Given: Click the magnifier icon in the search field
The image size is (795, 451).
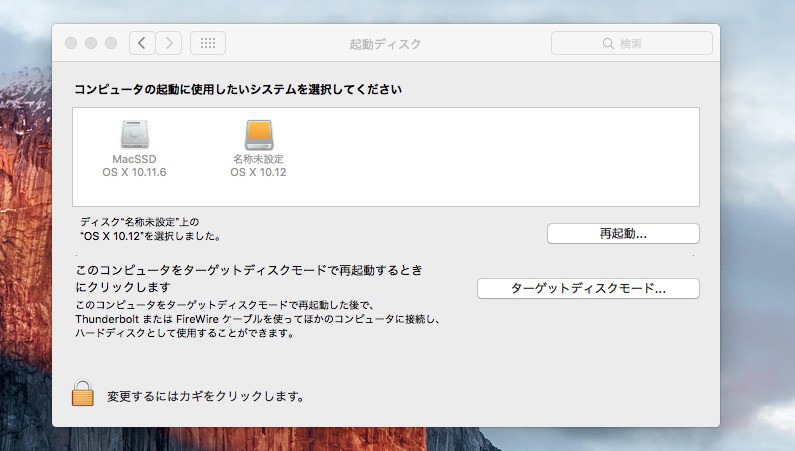Looking at the screenshot, I should [608, 44].
